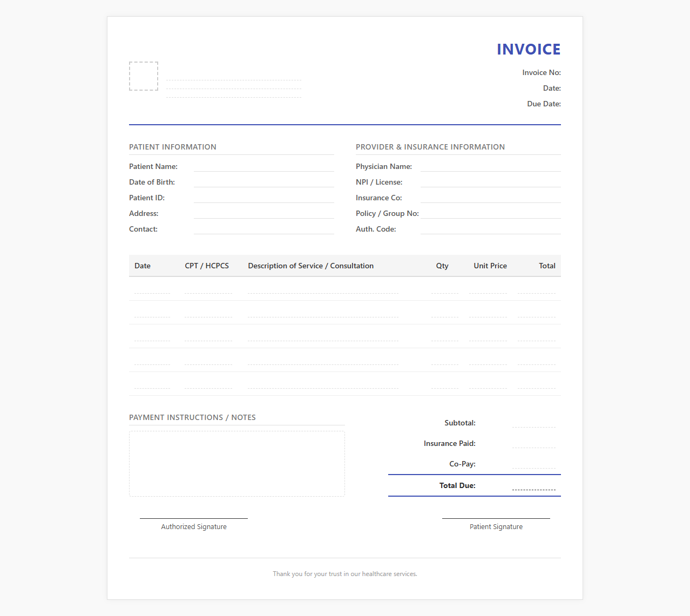Click the 'CPT / HCPCS' column header
The image size is (690, 616).
tap(207, 266)
